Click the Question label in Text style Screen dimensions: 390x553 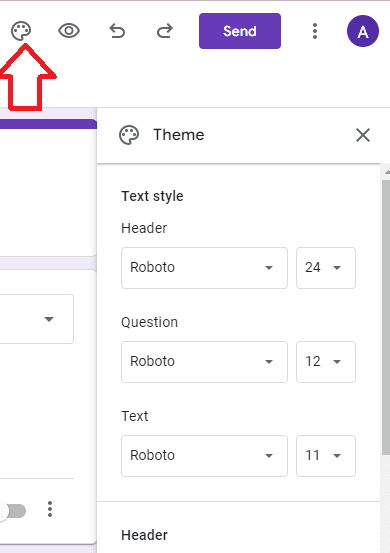(150, 322)
